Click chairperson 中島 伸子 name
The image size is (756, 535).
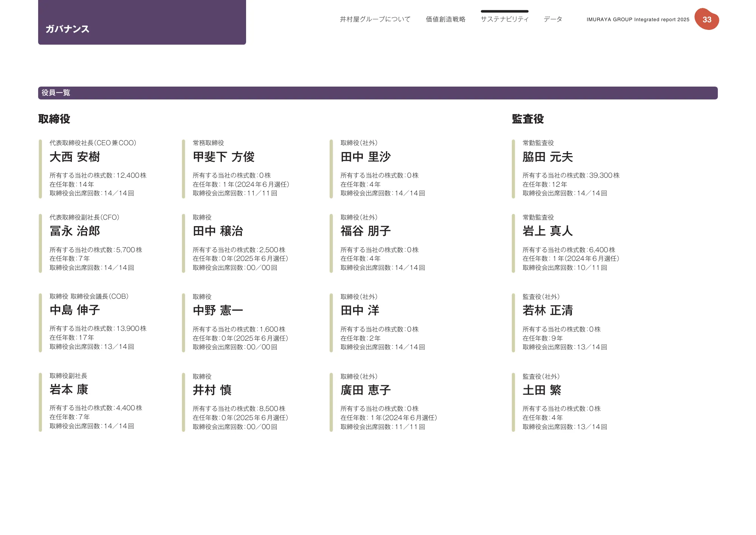coord(75,310)
